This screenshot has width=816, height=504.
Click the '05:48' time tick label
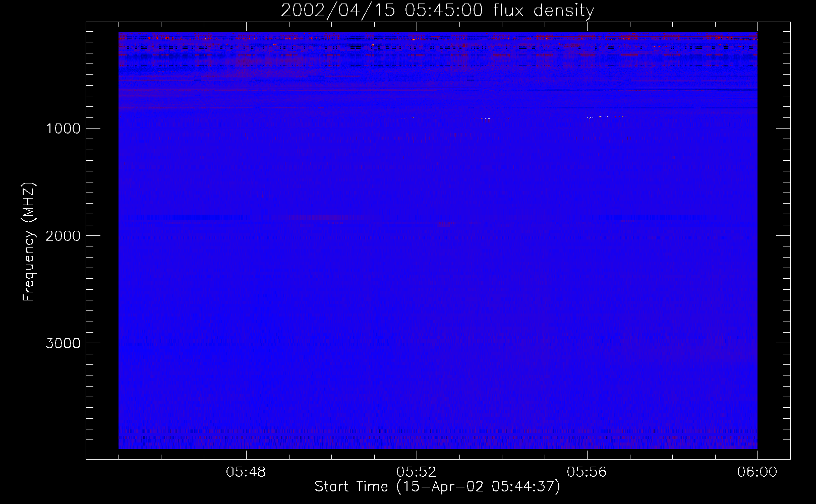point(246,472)
